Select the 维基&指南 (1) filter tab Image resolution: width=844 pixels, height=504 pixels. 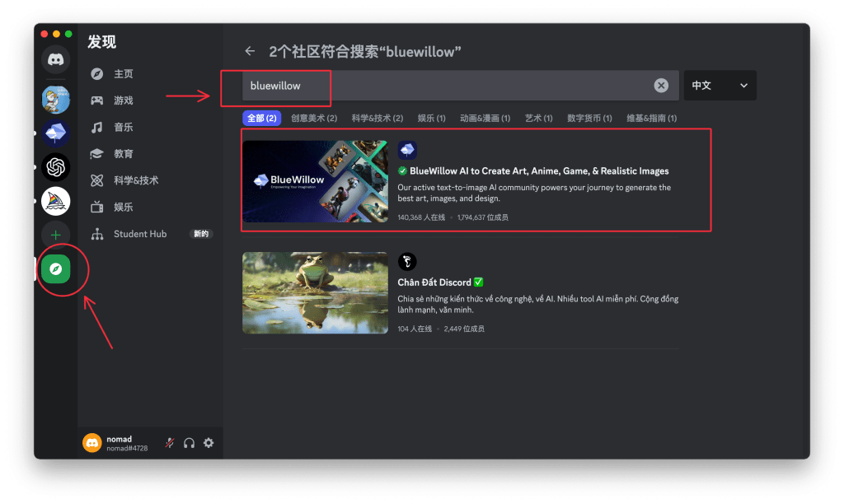651,118
